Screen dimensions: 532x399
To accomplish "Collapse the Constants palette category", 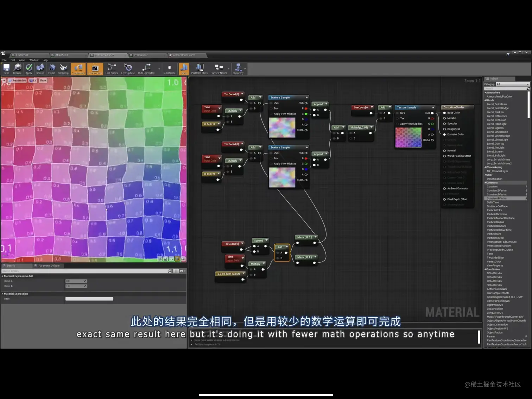I will (x=485, y=183).
